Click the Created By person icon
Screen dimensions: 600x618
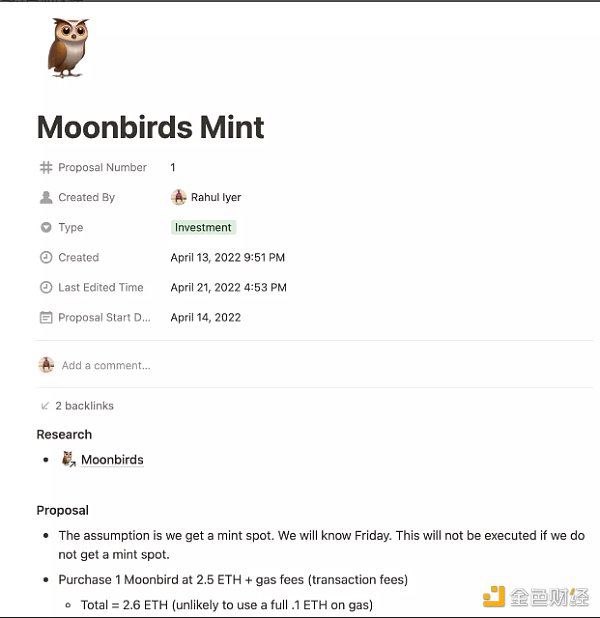click(46, 198)
